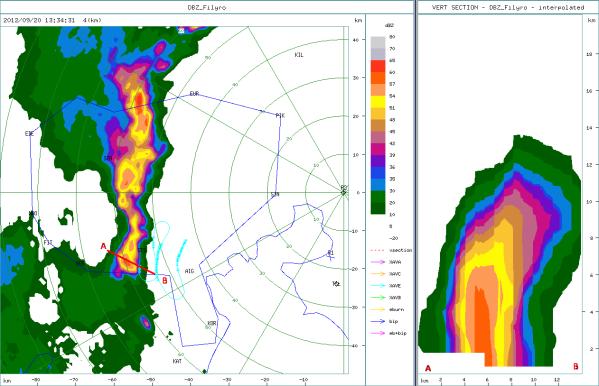Image resolution: width=599 pixels, height=386 pixels.
Task: Click the AIG waypoint label on map
Action: (189, 271)
